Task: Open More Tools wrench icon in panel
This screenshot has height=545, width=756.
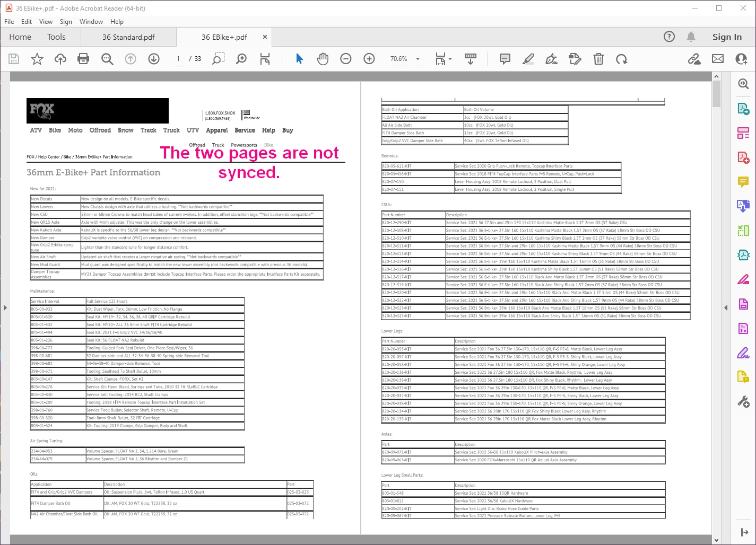Action: 743,401
